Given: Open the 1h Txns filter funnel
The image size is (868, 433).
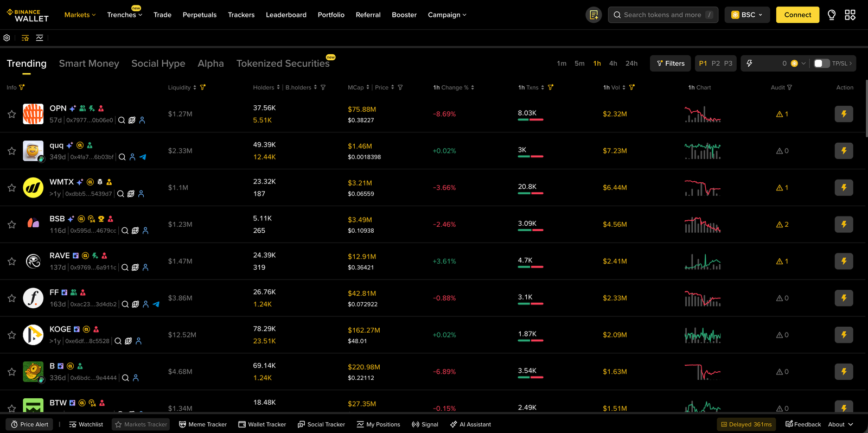Looking at the screenshot, I should pyautogui.click(x=551, y=87).
